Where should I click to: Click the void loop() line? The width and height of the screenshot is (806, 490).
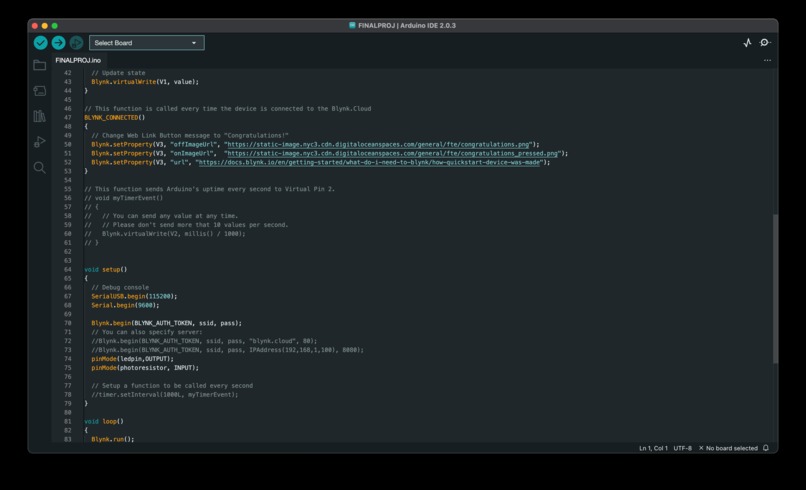click(x=104, y=421)
